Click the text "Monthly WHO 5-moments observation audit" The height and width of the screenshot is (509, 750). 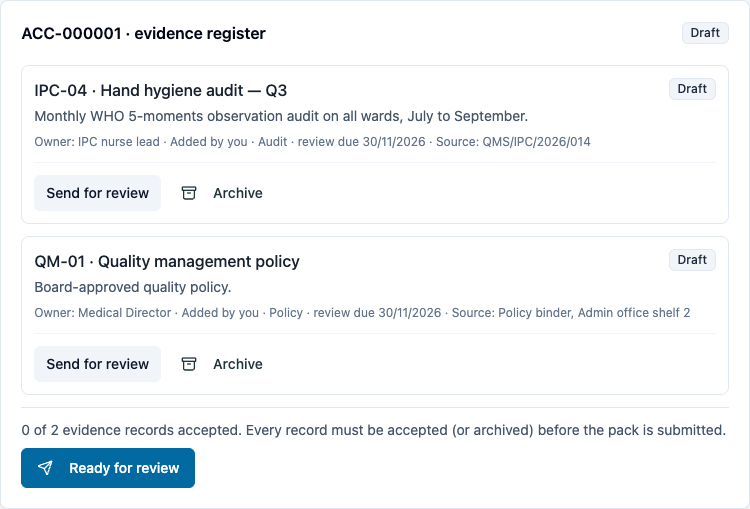pos(177,116)
